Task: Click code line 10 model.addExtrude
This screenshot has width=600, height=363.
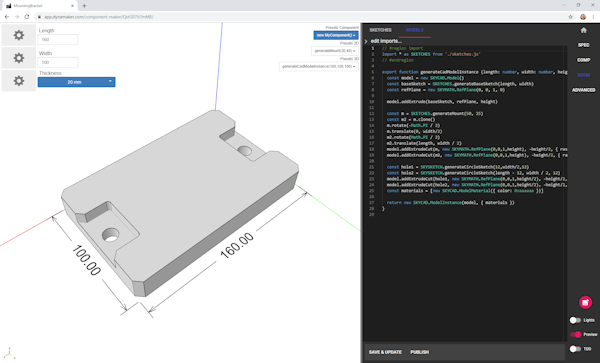Action: (442, 102)
